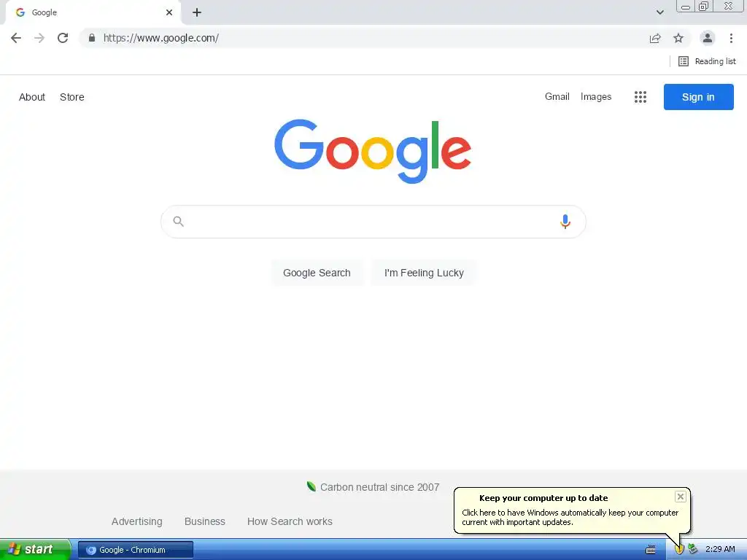
Task: Open a new tab with plus button
Action: point(197,12)
